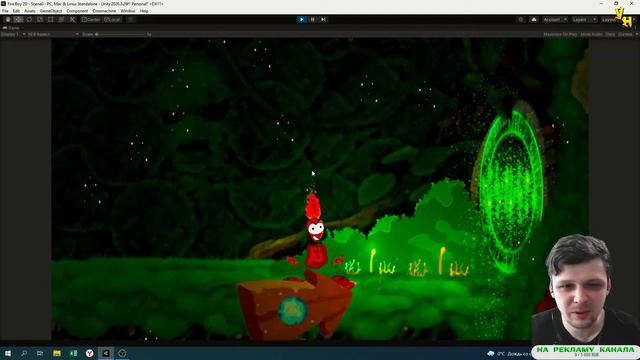
Task: Open Task View on the taskbar
Action: [x=40, y=353]
